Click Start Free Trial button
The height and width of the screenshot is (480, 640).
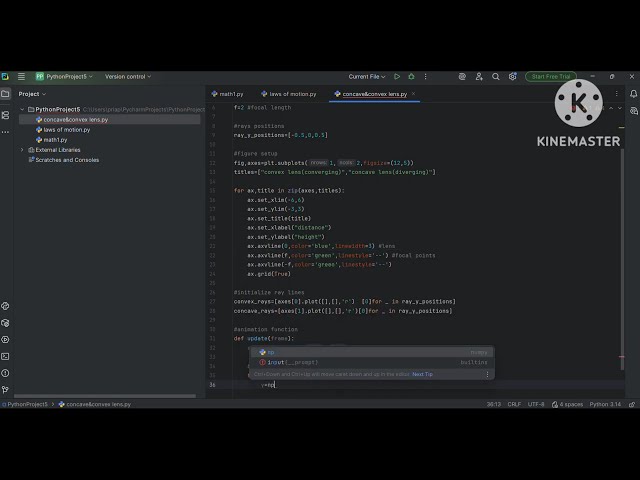551,76
